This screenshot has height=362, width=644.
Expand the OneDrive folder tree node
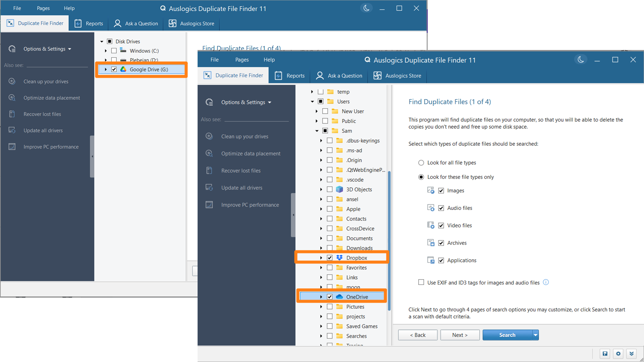coord(321,297)
